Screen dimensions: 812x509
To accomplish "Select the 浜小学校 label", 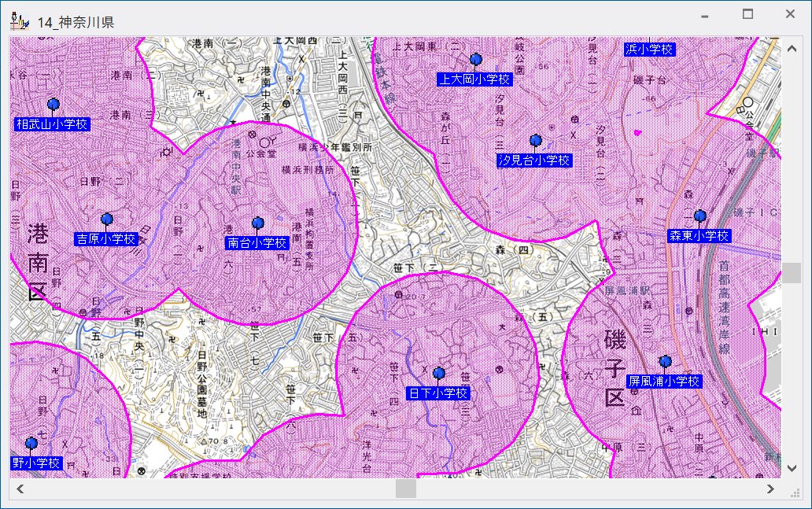I will (649, 50).
